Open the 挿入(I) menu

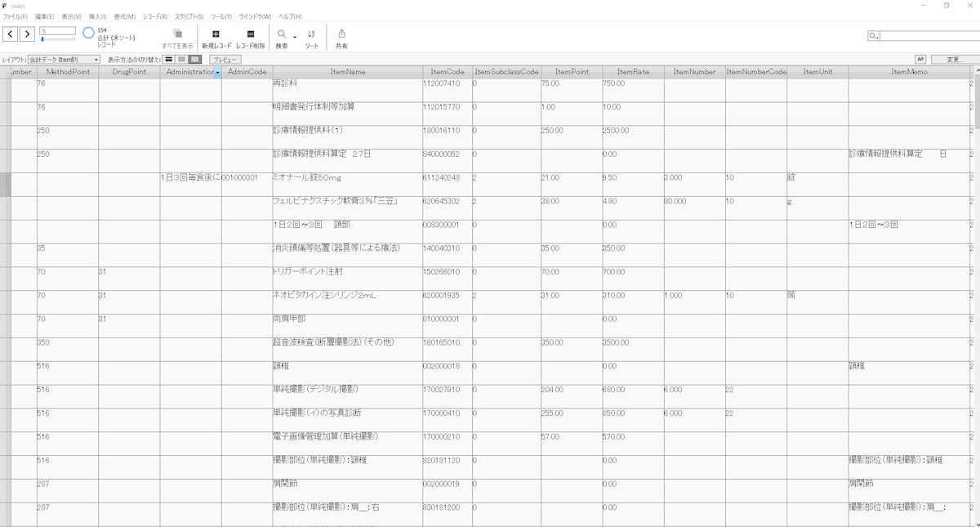click(x=97, y=16)
